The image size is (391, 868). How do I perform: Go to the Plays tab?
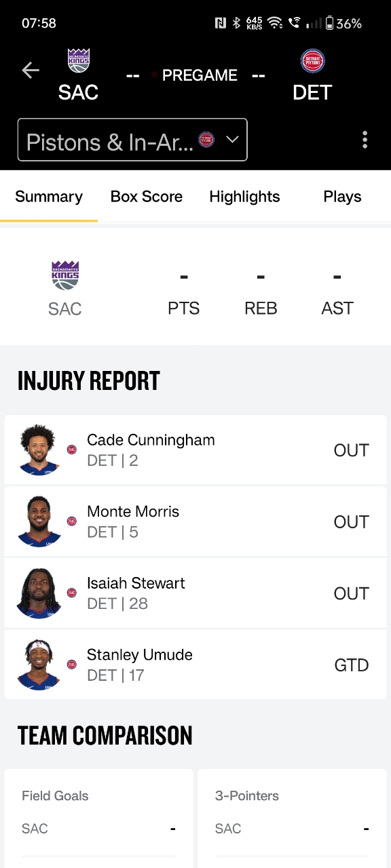tap(342, 197)
